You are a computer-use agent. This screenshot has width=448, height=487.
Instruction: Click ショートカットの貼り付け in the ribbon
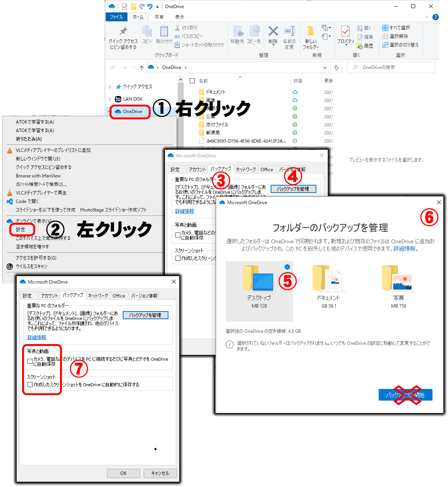pyautogui.click(x=199, y=45)
